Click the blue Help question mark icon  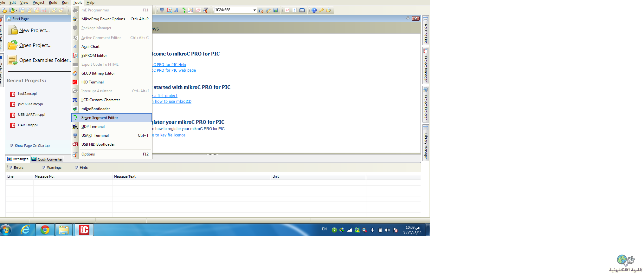[x=314, y=10]
